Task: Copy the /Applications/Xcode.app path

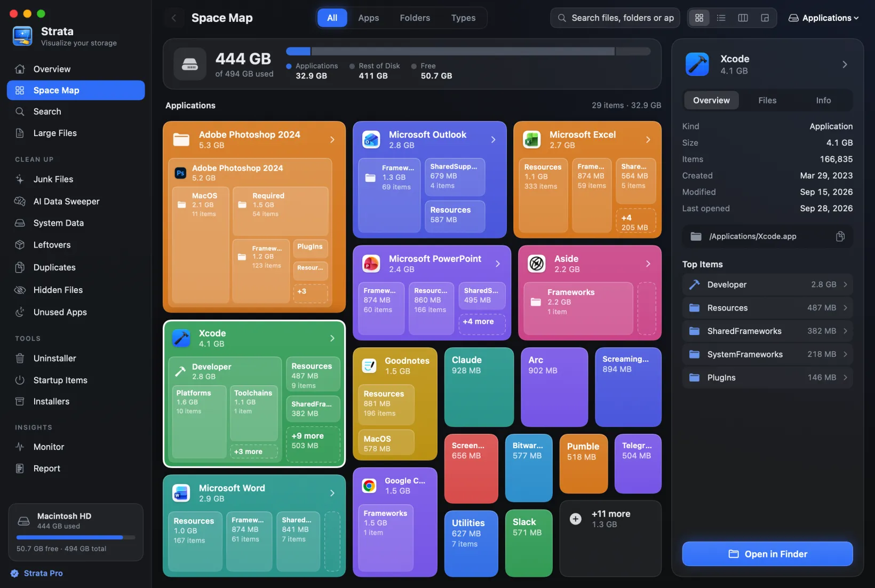Action: click(x=840, y=236)
